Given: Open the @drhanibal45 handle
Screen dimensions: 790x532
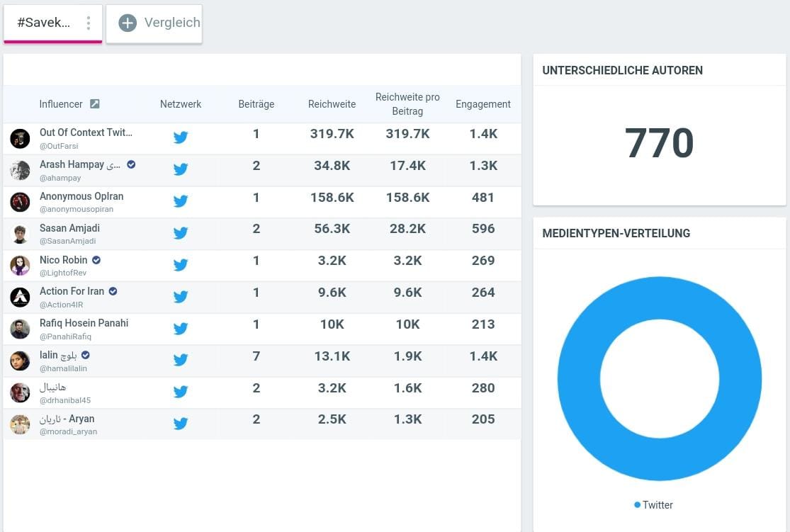Looking at the screenshot, I should pos(65,400).
